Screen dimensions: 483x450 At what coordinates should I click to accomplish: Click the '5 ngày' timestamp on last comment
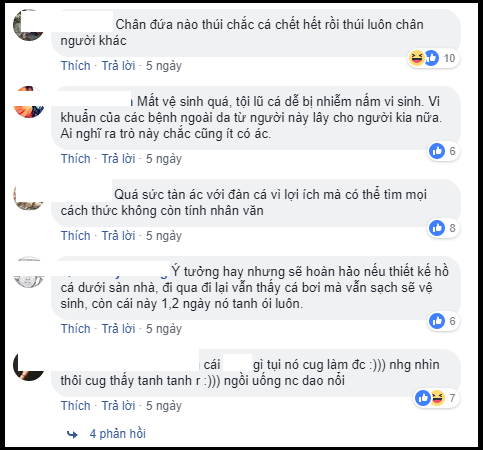click(164, 406)
